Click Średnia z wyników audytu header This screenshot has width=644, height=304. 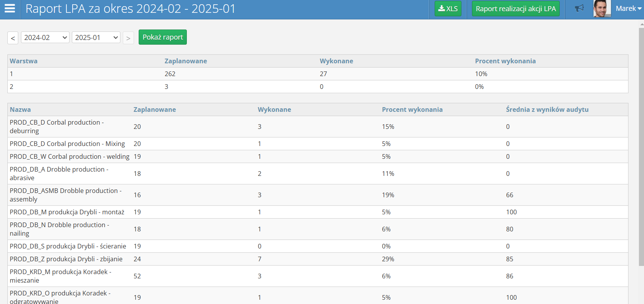[x=547, y=109]
